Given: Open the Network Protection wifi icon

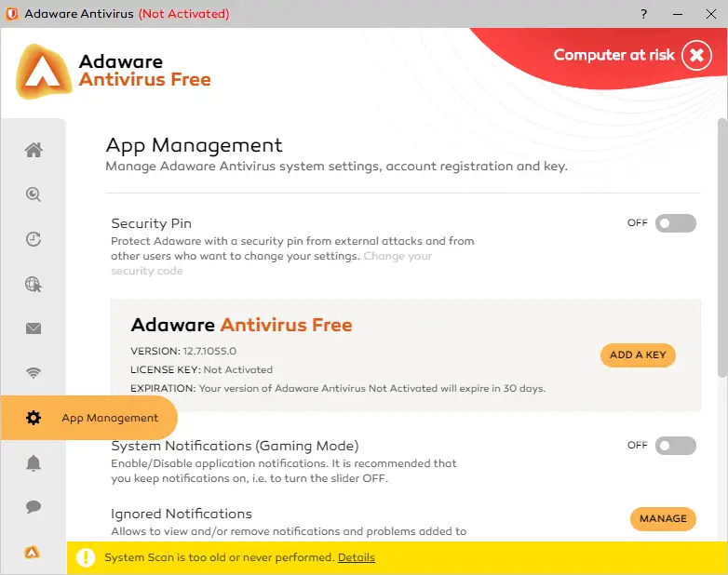Looking at the screenshot, I should tap(34, 373).
